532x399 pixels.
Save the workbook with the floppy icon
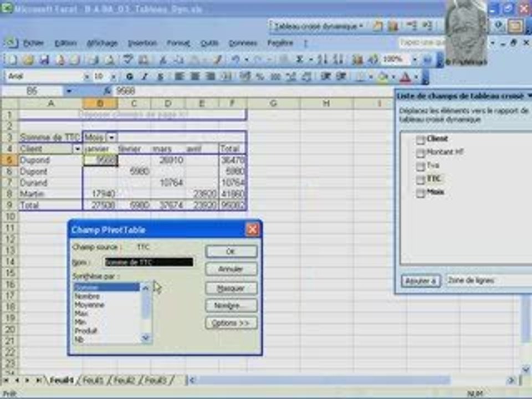44,60
